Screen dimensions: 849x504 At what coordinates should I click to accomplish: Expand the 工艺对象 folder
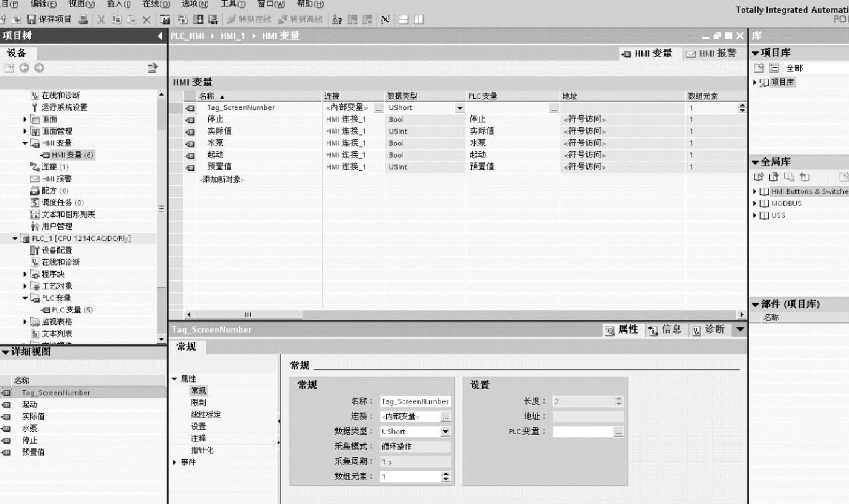[25, 286]
